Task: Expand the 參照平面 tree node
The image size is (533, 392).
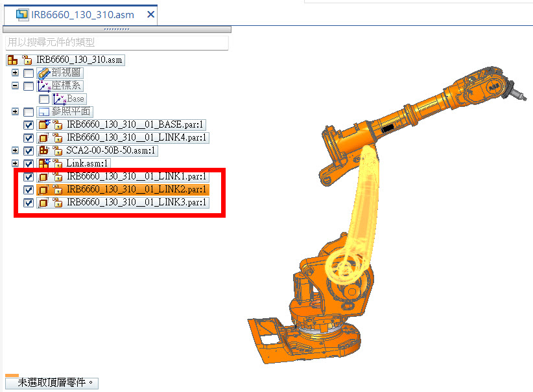Action: 15,111
